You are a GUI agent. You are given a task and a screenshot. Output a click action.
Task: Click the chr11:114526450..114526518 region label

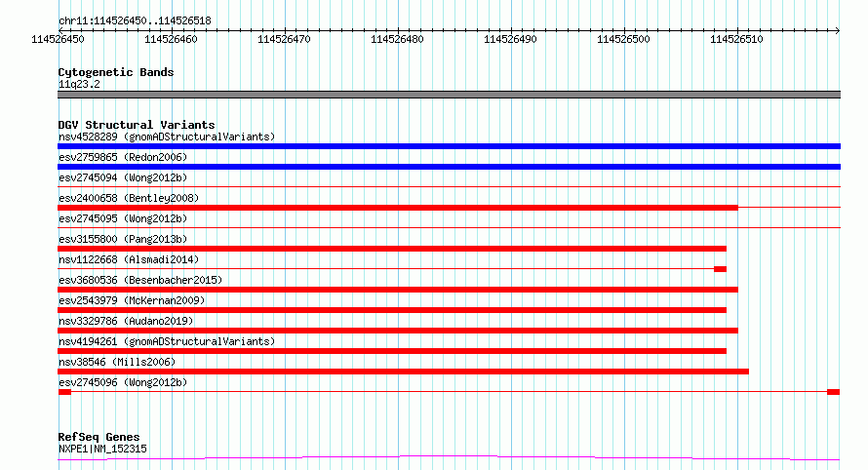point(135,21)
